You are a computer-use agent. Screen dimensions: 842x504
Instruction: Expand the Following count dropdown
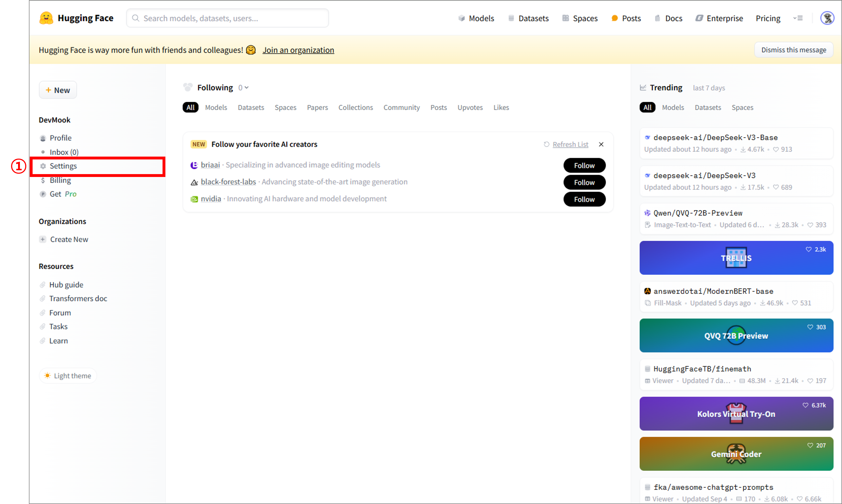244,88
